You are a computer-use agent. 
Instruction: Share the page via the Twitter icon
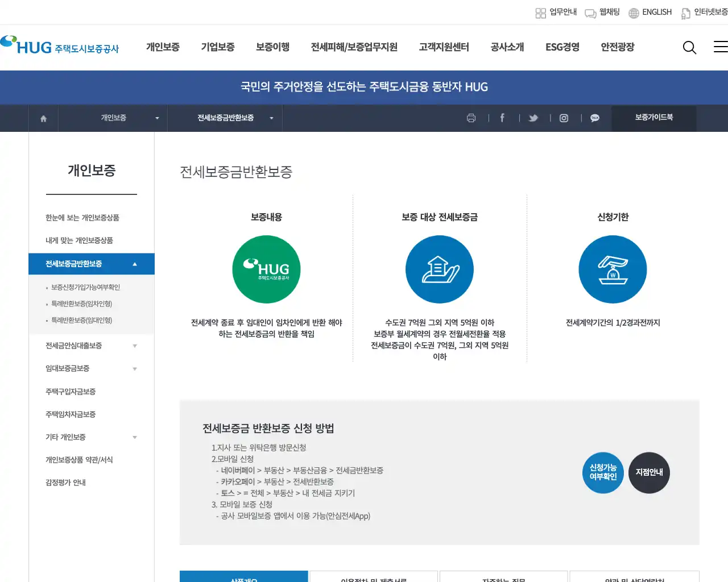[533, 118]
